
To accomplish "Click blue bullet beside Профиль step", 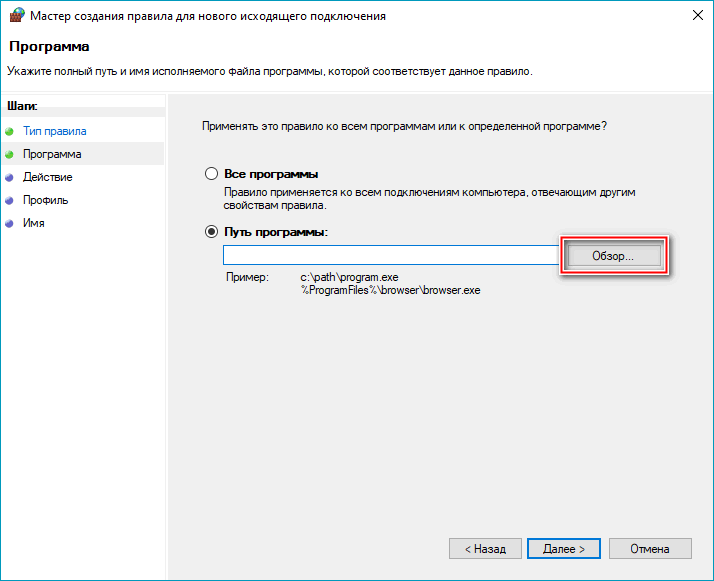I will 10,200.
